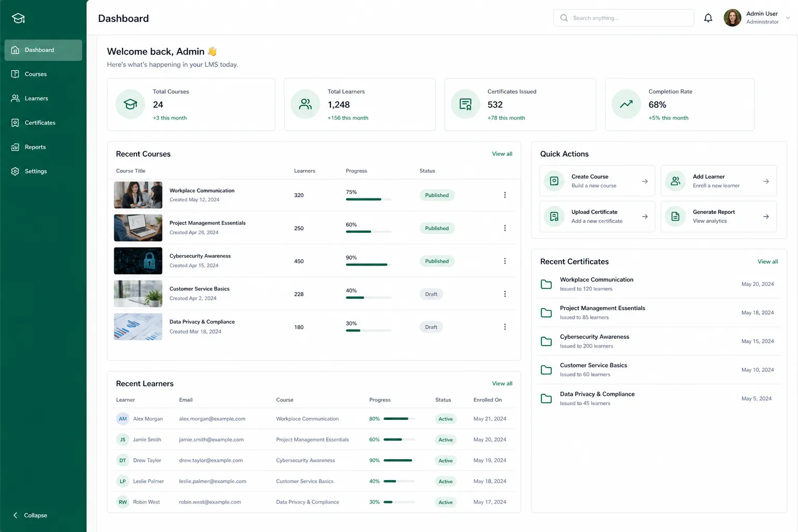The image size is (798, 532).
Task: Click Generate Report quick action
Action: click(719, 216)
